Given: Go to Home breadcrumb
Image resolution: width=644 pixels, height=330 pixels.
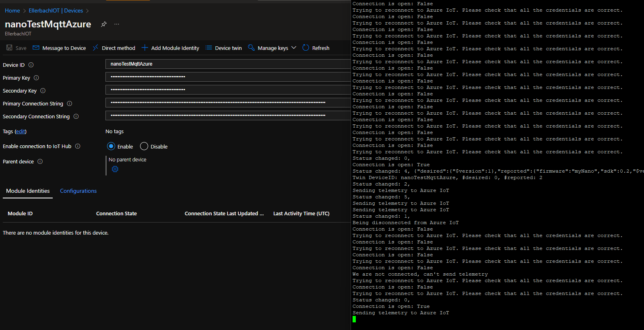Looking at the screenshot, I should [x=12, y=10].
